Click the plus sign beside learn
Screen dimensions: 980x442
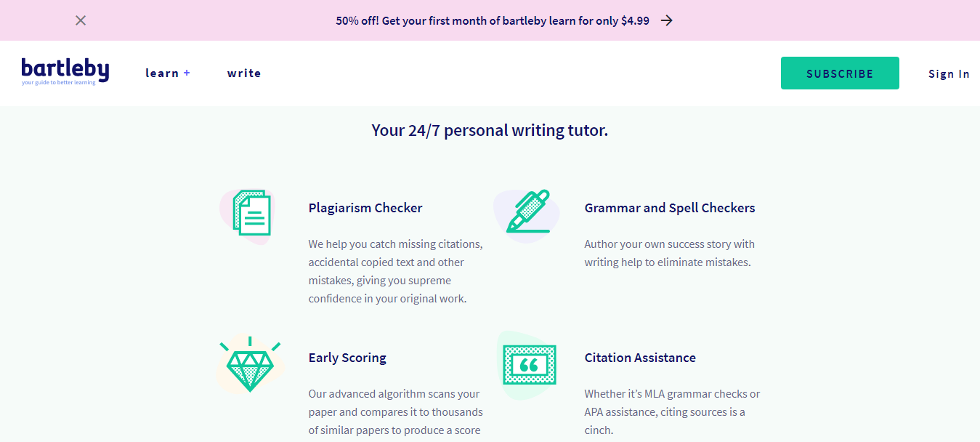187,73
